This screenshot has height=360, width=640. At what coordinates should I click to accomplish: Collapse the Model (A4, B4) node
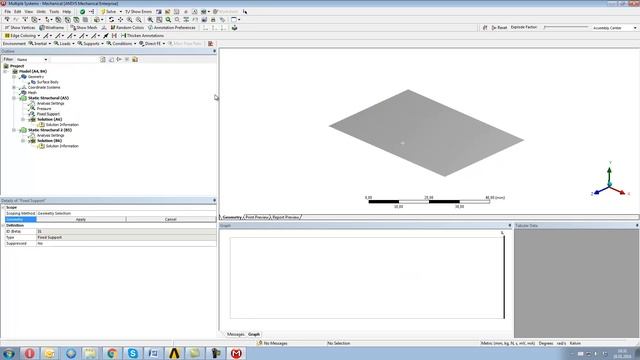(x=5, y=71)
